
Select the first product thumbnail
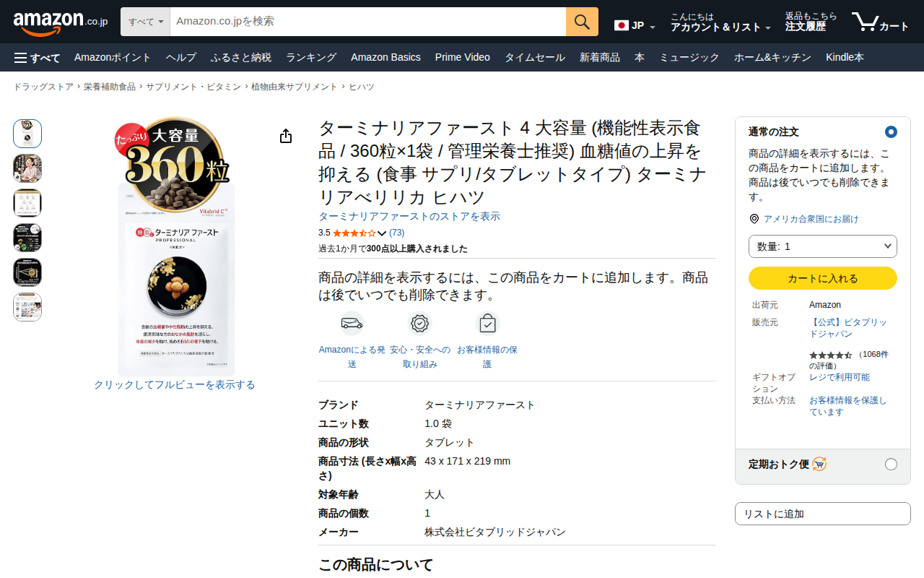tap(27, 134)
